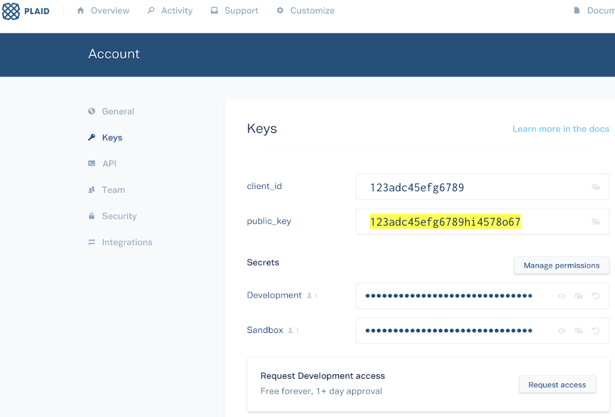The height and width of the screenshot is (417, 615).
Task: Copy the Sandbox secret
Action: pyautogui.click(x=579, y=331)
